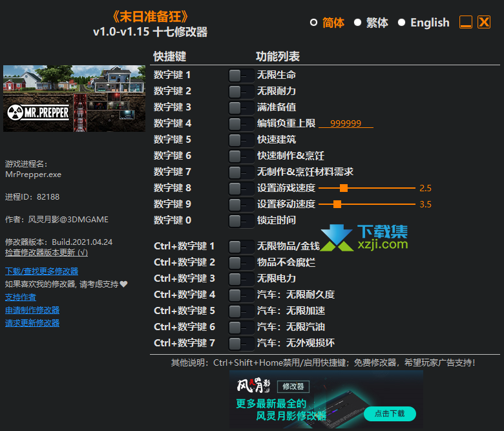Toggle 设置移动速度 switch
Image resolution: width=504 pixels, height=431 pixels.
(x=241, y=204)
